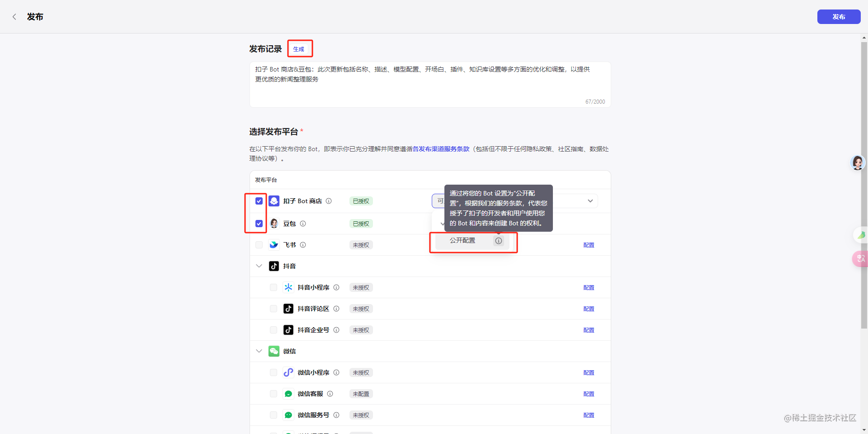
Task: Check the 飞书 platform checkbox
Action: (x=259, y=245)
